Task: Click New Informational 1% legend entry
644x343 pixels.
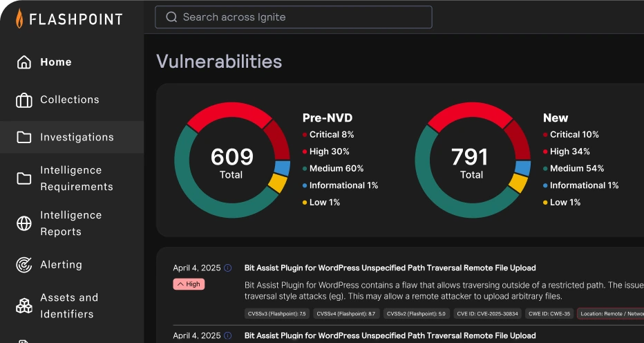Action: click(580, 185)
